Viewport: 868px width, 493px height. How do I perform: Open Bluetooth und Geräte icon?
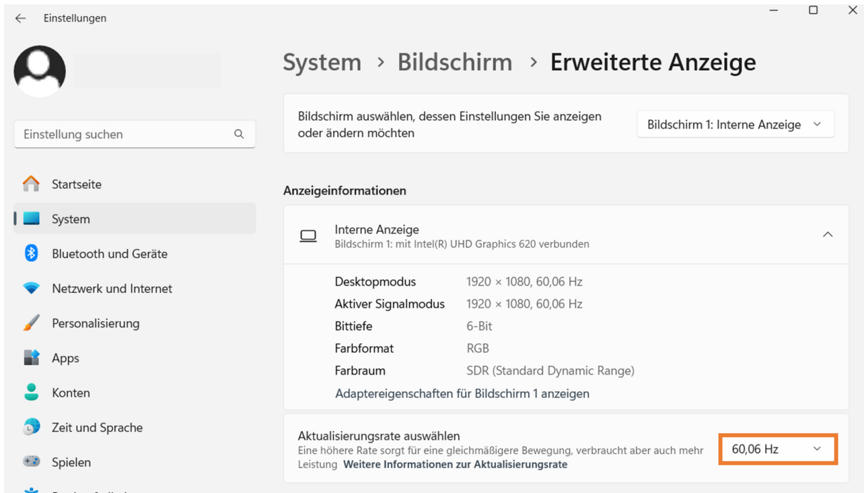pos(31,253)
